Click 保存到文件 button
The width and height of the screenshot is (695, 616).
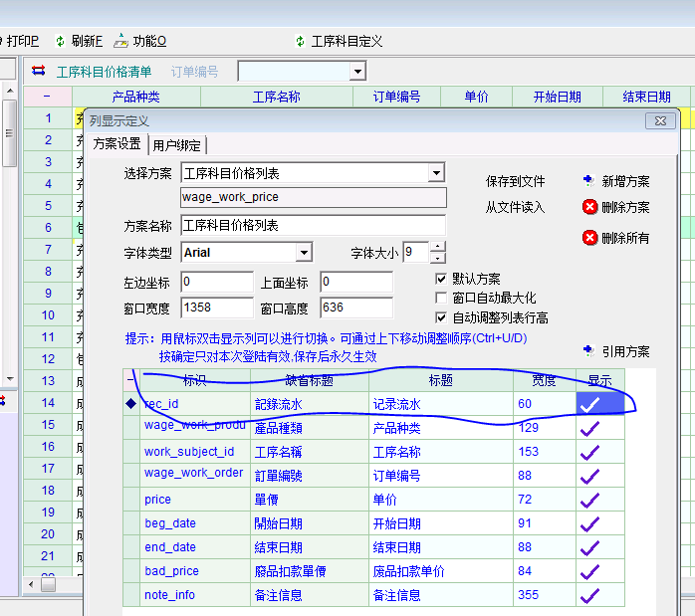[x=515, y=181]
